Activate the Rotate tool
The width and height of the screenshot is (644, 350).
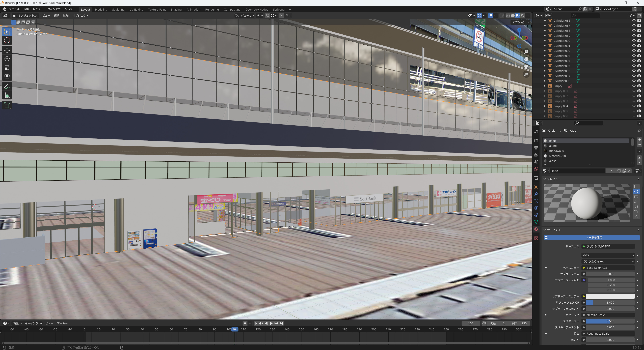pos(7,59)
